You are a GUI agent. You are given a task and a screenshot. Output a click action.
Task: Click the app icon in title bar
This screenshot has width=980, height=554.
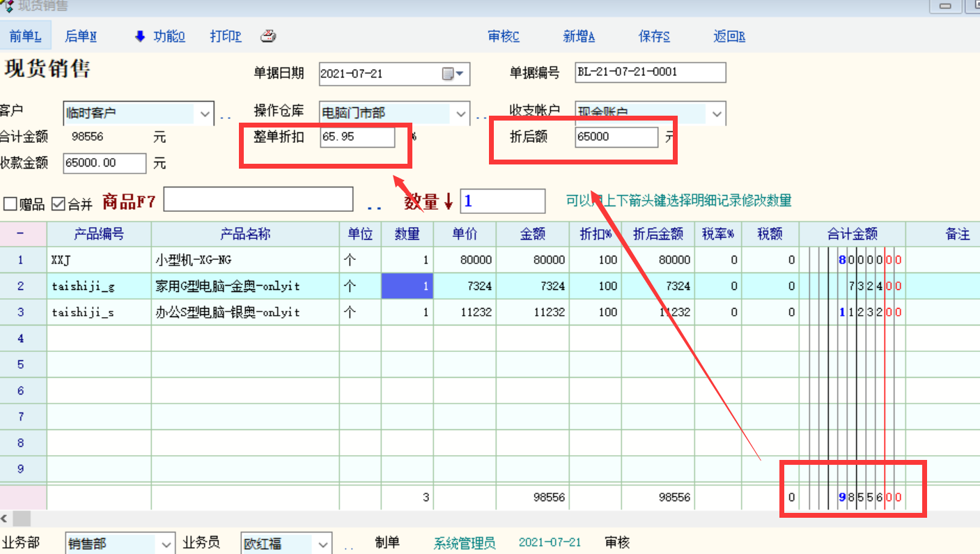8,6
